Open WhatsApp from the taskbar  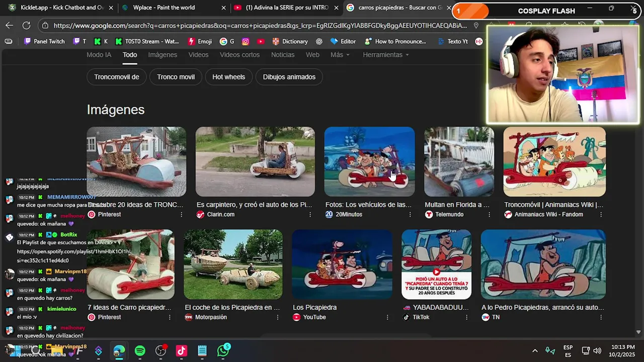click(x=223, y=350)
